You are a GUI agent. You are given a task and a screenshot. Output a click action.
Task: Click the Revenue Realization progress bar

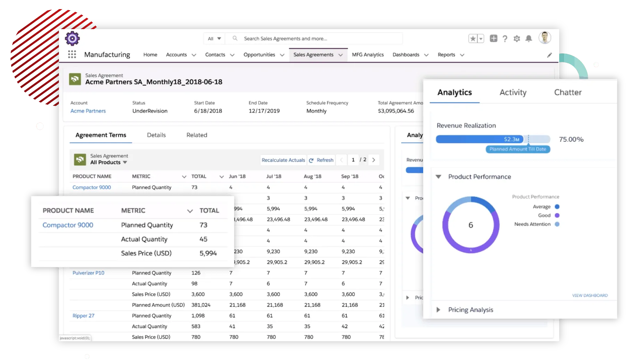pos(493,139)
